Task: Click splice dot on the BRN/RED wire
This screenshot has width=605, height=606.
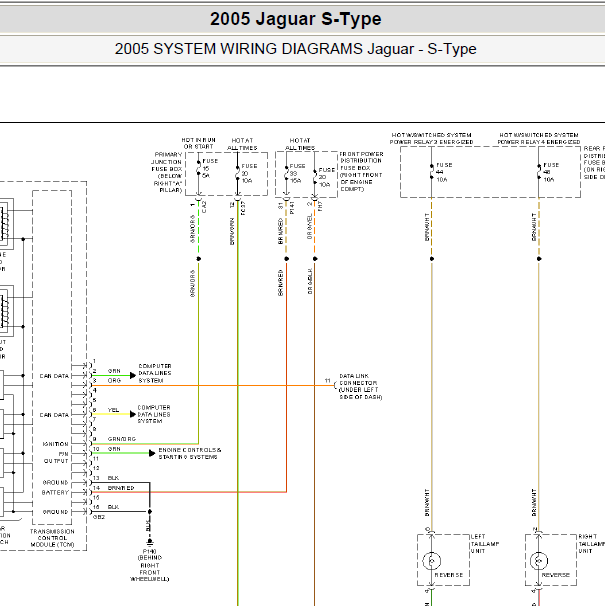Action: (x=286, y=259)
